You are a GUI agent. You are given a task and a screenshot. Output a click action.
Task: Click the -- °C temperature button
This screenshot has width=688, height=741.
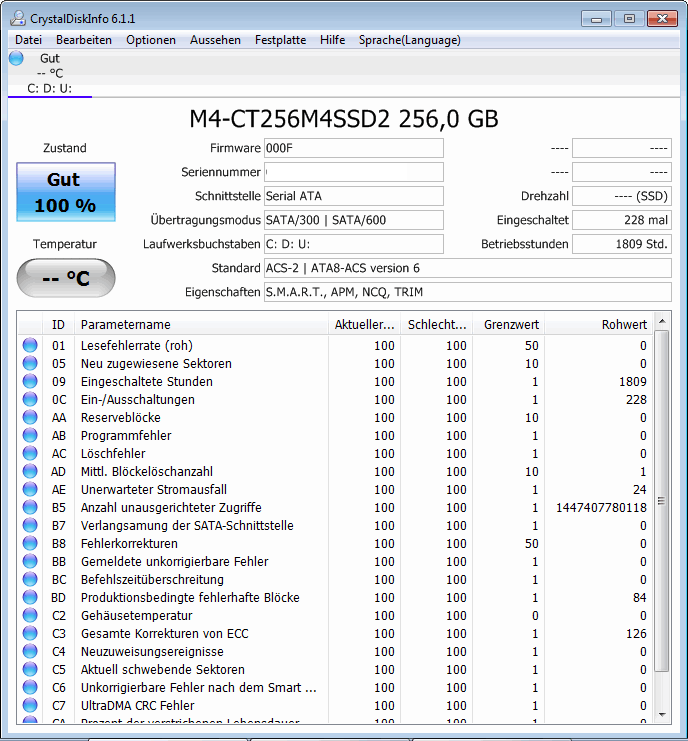pos(66,278)
